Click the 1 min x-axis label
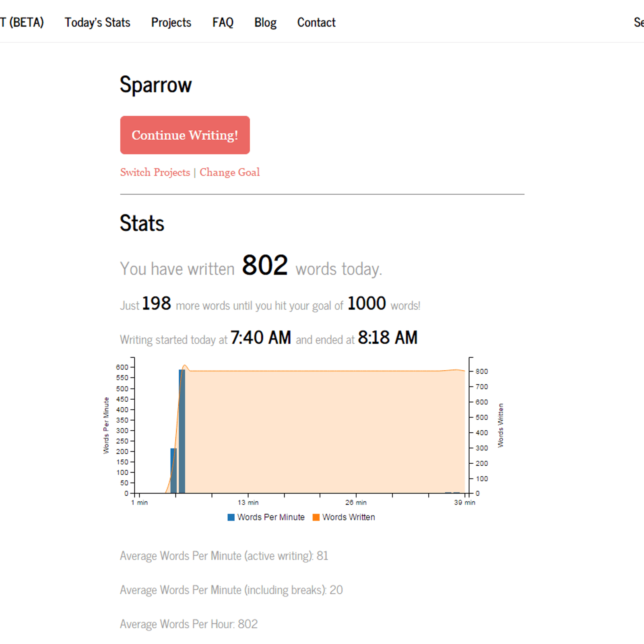The image size is (644, 644). coord(140,503)
